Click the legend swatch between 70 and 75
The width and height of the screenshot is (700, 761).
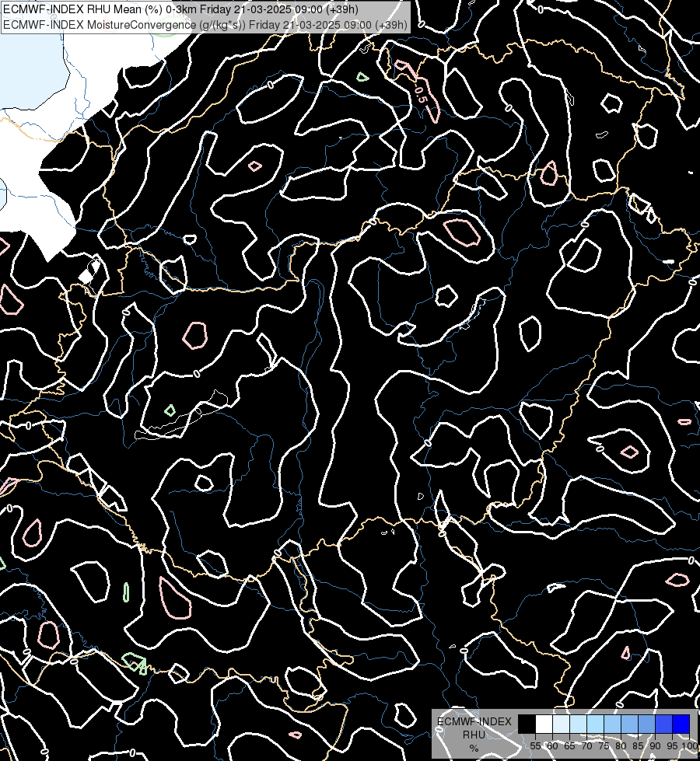pyautogui.click(x=595, y=724)
